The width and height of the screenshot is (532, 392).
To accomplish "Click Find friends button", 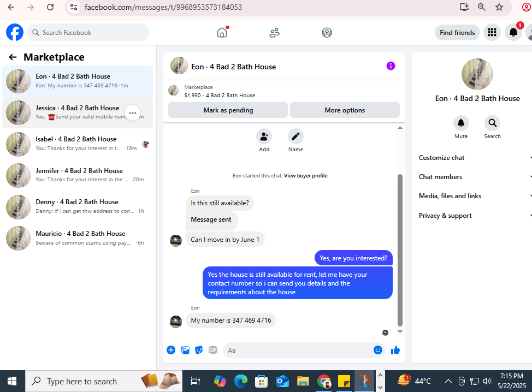I will 457,33.
